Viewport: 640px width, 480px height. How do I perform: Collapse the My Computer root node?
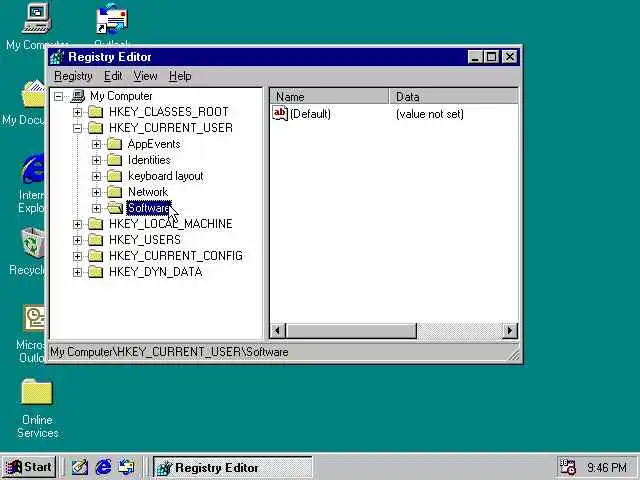(x=58, y=96)
